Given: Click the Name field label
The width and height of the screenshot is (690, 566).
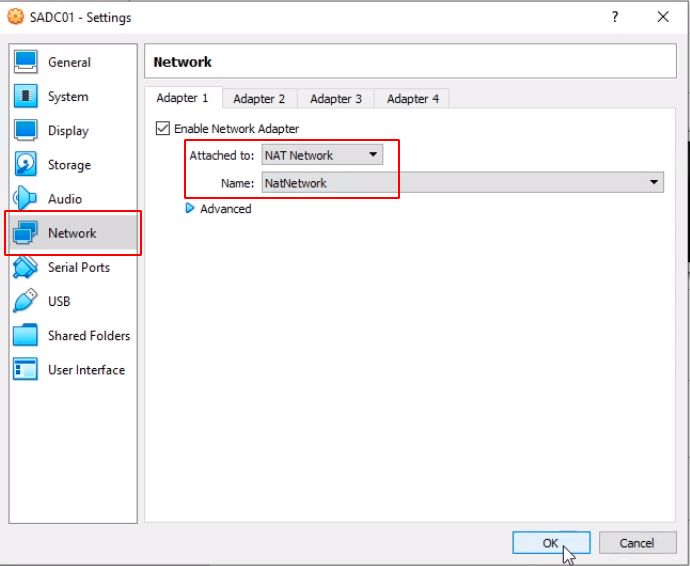Looking at the screenshot, I should click(238, 183).
